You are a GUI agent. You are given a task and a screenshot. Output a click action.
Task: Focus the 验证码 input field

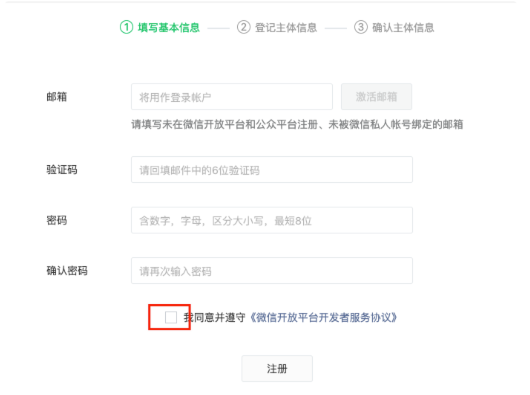click(x=272, y=170)
